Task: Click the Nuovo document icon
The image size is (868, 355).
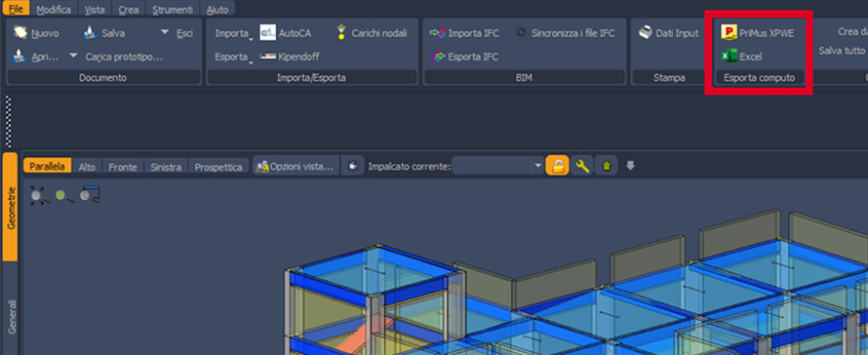Action: click(x=20, y=33)
